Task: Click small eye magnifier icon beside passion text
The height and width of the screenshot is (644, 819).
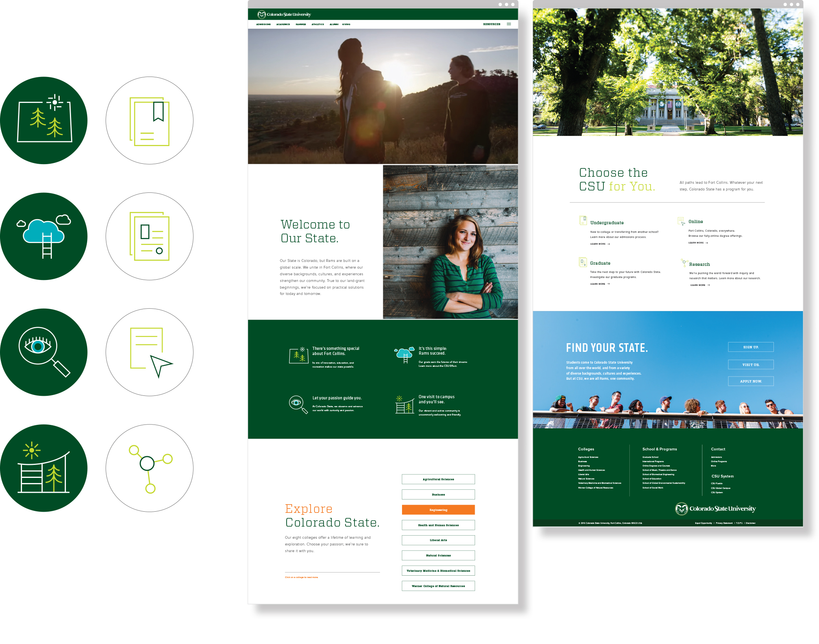Action: 298,404
